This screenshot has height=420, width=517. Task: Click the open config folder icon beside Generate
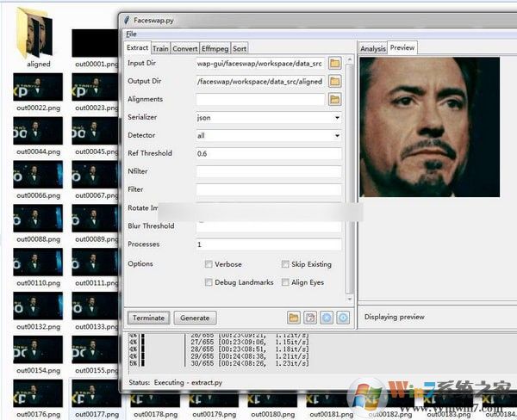[x=294, y=318]
